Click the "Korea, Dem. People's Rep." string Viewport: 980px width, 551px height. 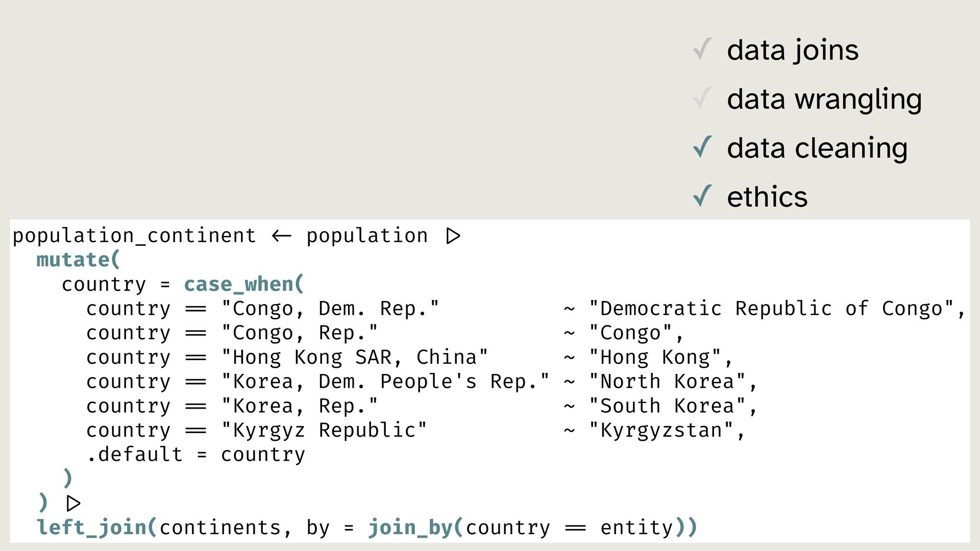[x=385, y=382]
